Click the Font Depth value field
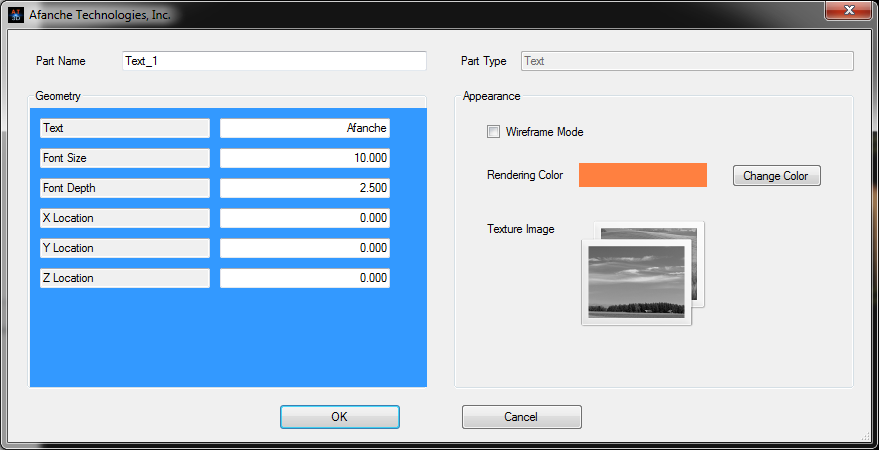The image size is (879, 450). click(304, 188)
